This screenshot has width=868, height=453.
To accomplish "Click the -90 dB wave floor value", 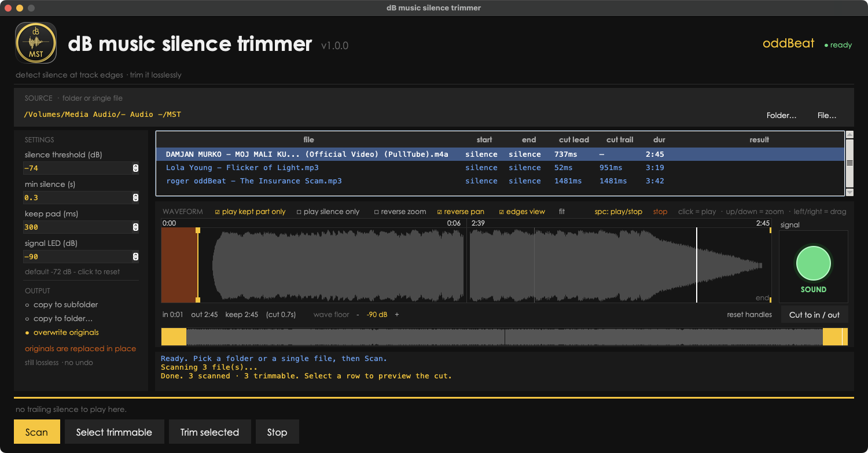I will pos(377,315).
